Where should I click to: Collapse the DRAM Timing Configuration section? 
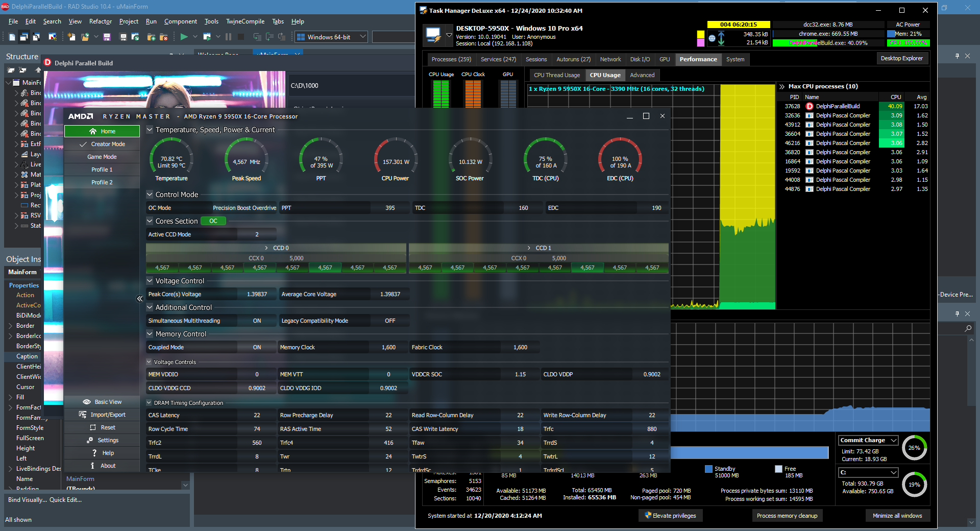[x=149, y=403]
